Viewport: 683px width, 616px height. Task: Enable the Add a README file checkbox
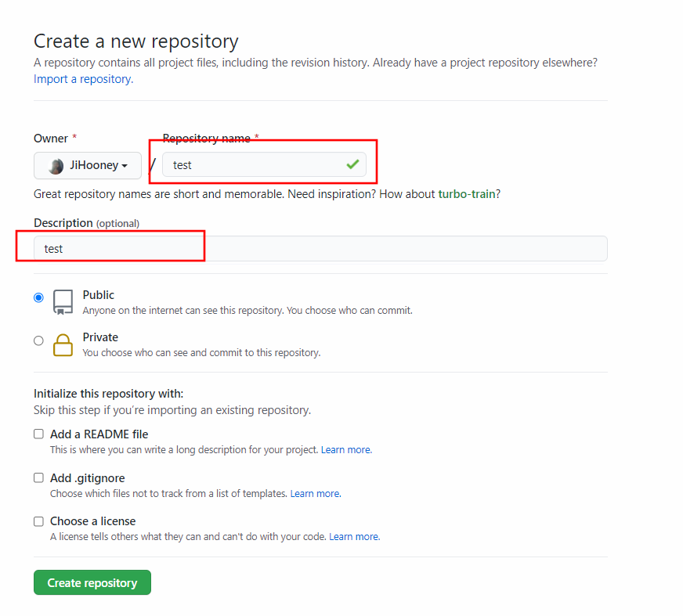[x=38, y=434]
